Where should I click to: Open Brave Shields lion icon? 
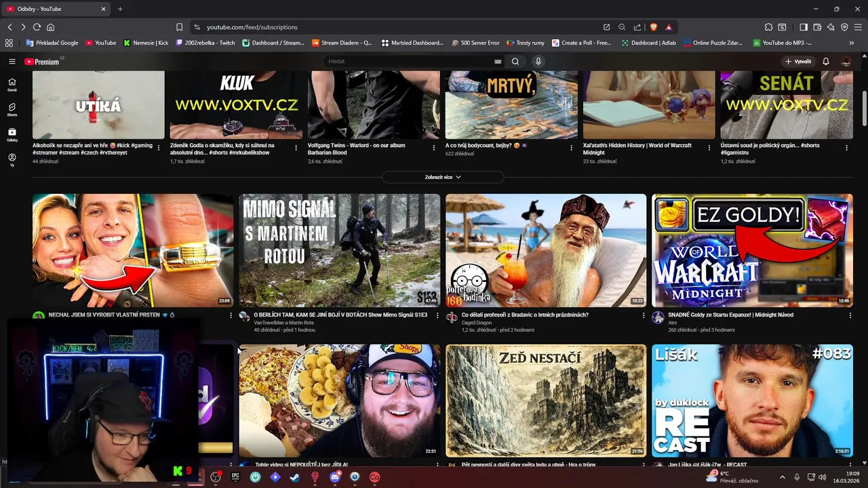tap(654, 27)
